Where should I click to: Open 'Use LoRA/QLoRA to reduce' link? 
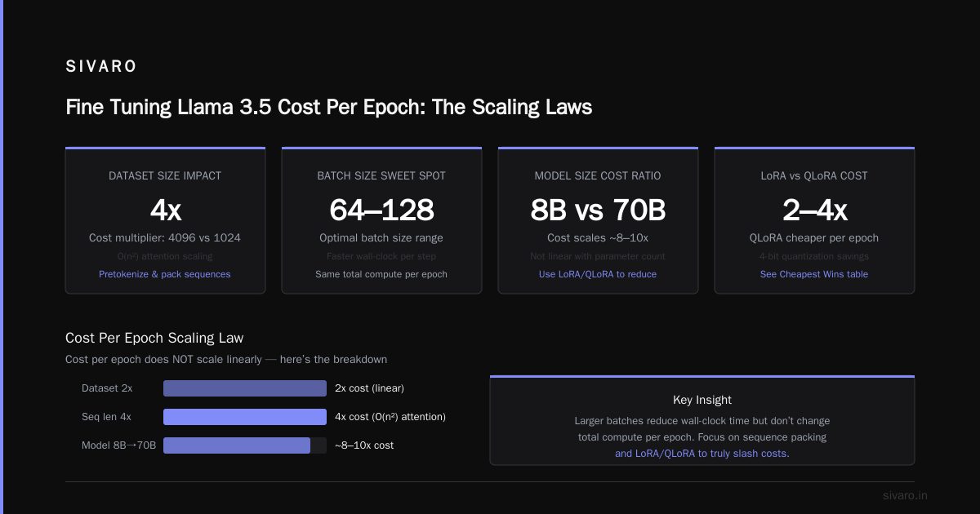[598, 274]
